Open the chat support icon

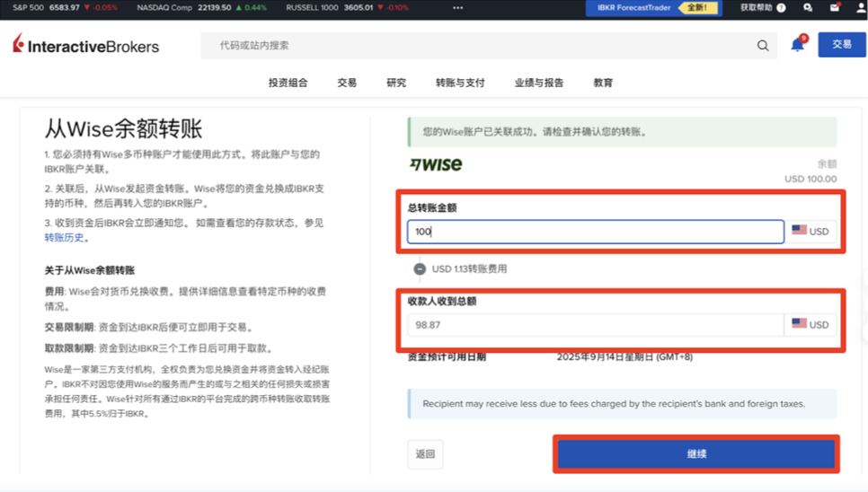pyautogui.click(x=808, y=8)
